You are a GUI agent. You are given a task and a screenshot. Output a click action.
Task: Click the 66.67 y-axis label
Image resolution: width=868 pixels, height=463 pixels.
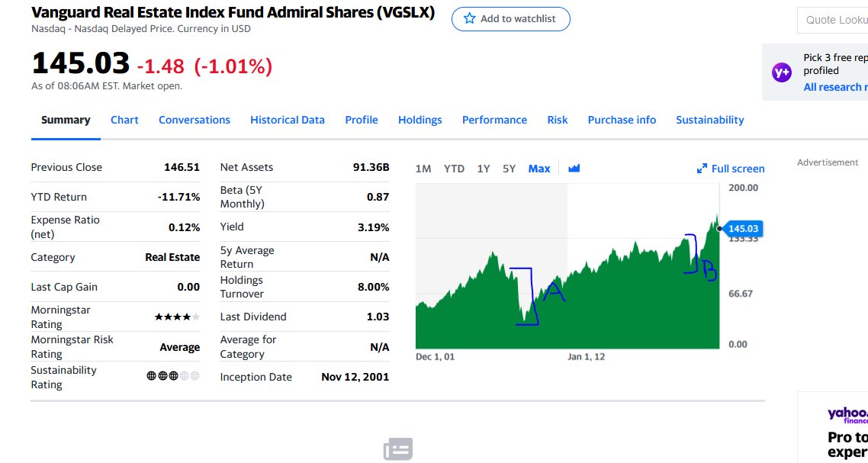740,294
